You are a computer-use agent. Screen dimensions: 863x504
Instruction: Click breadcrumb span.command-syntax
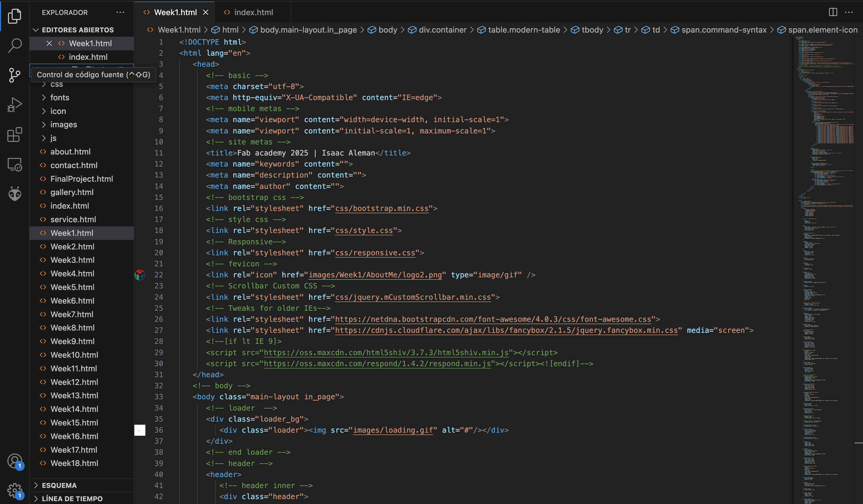click(718, 30)
